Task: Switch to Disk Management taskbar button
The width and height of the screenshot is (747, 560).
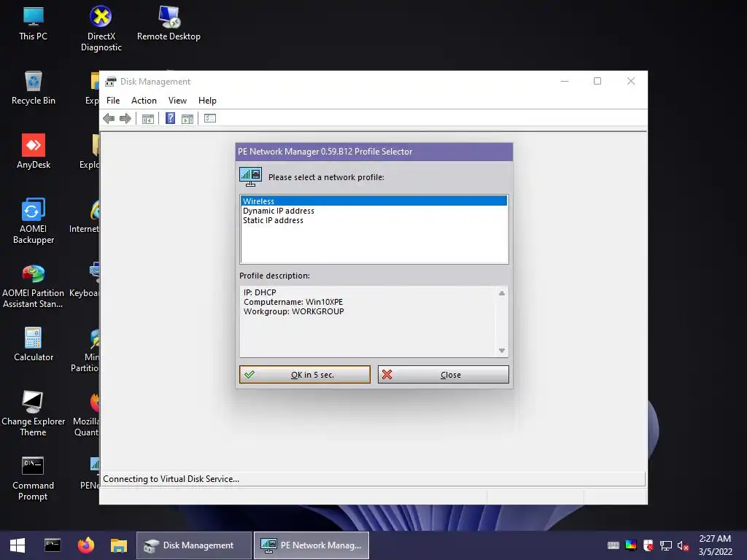Action: pos(194,545)
